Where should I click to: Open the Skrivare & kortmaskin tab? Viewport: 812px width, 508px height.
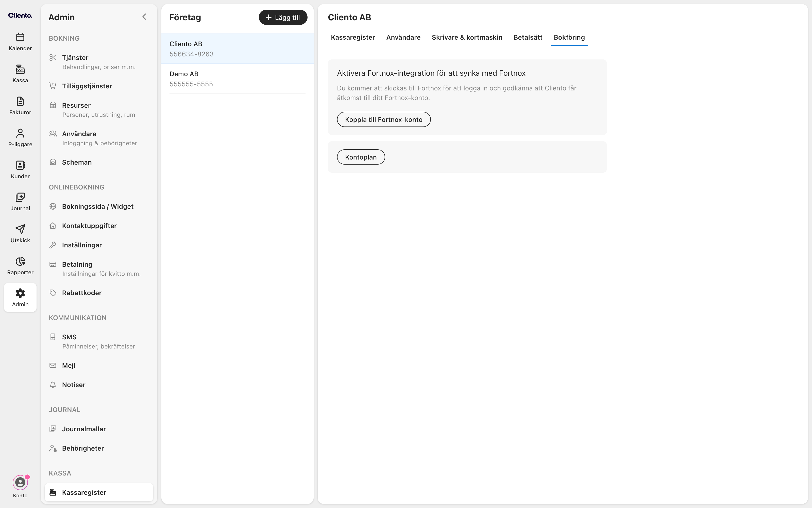click(x=467, y=37)
